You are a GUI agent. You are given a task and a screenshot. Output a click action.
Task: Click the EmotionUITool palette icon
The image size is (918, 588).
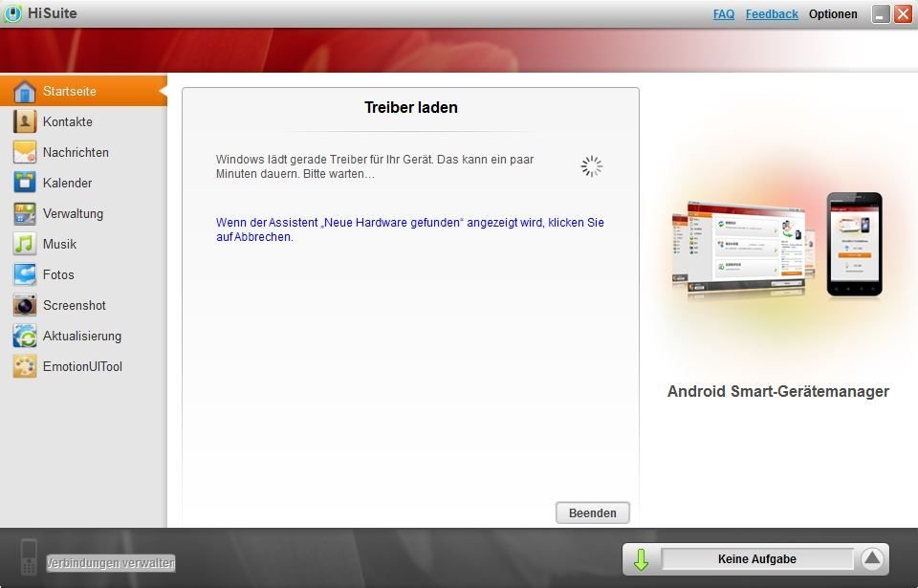pyautogui.click(x=25, y=366)
